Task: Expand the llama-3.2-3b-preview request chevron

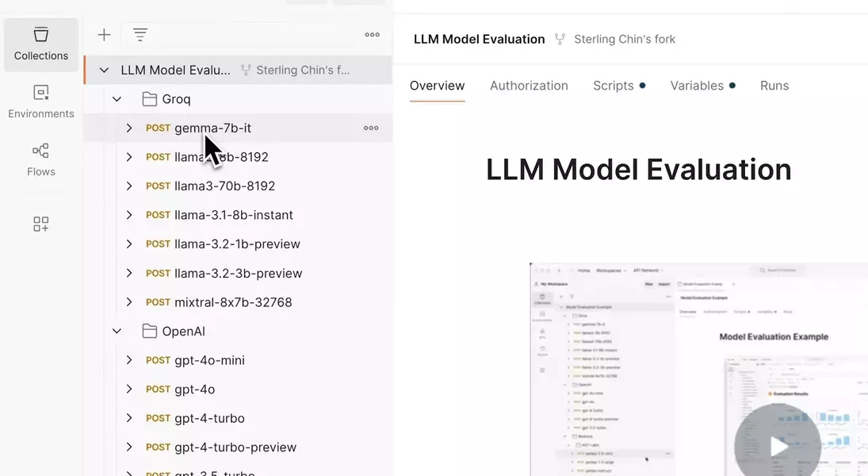Action: coord(129,273)
